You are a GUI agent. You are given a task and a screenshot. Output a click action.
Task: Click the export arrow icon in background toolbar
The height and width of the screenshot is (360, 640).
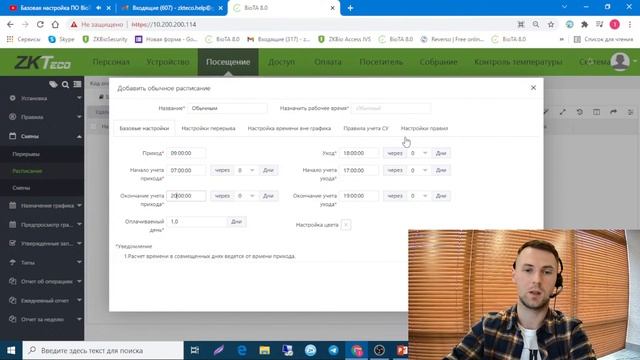613,112
